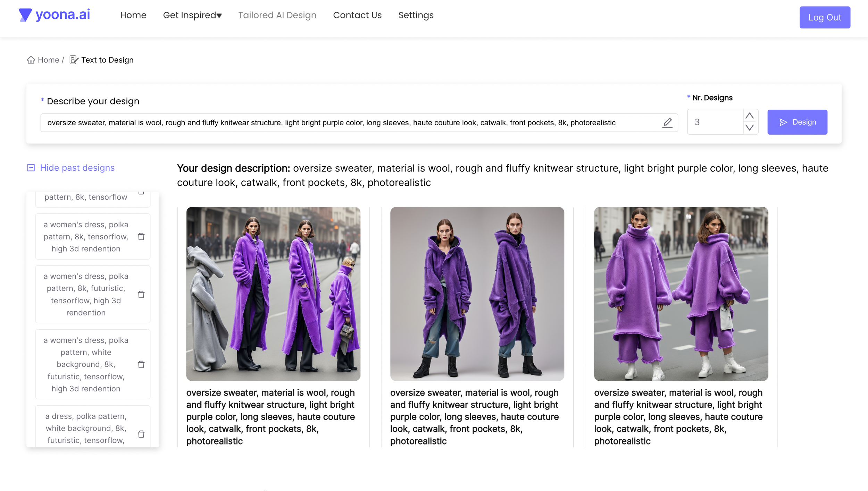Click the breadcrumb home house icon

[x=31, y=60]
